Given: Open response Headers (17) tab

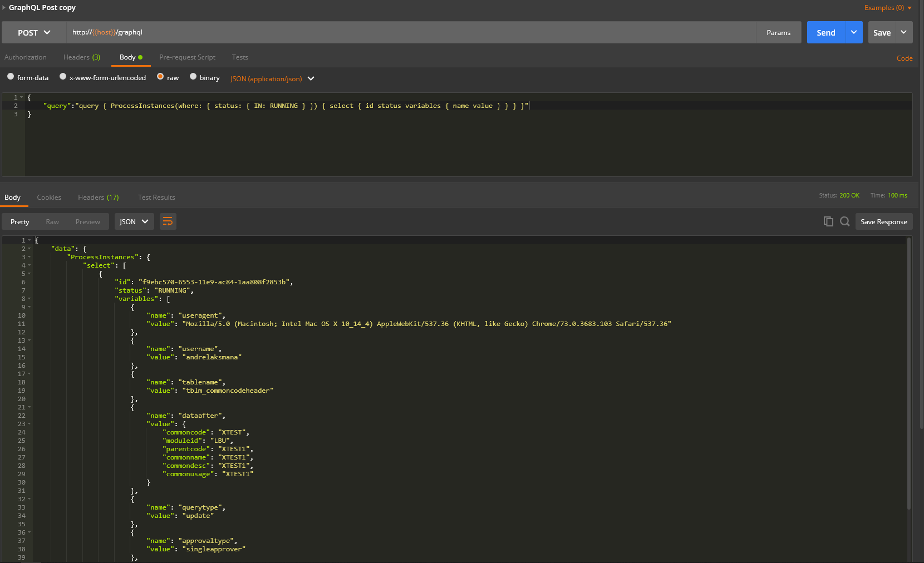Looking at the screenshot, I should tap(99, 197).
